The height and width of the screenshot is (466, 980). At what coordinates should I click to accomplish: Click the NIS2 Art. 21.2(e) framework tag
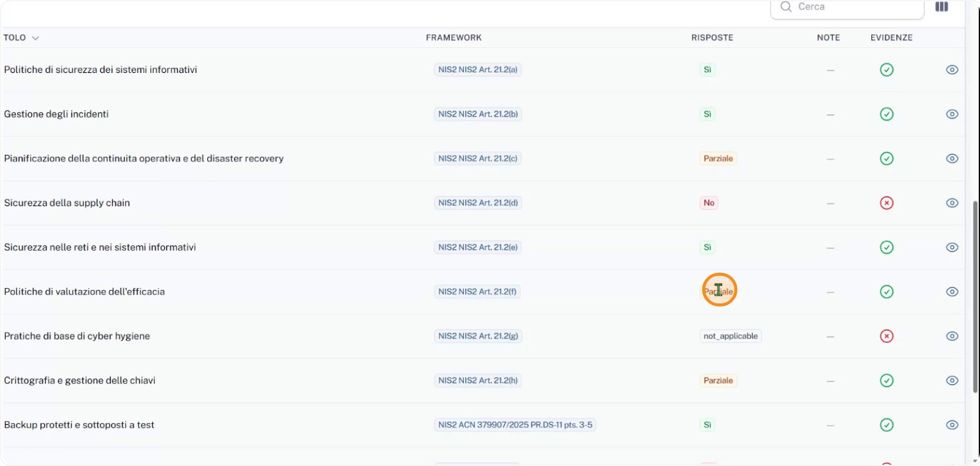pos(477,247)
